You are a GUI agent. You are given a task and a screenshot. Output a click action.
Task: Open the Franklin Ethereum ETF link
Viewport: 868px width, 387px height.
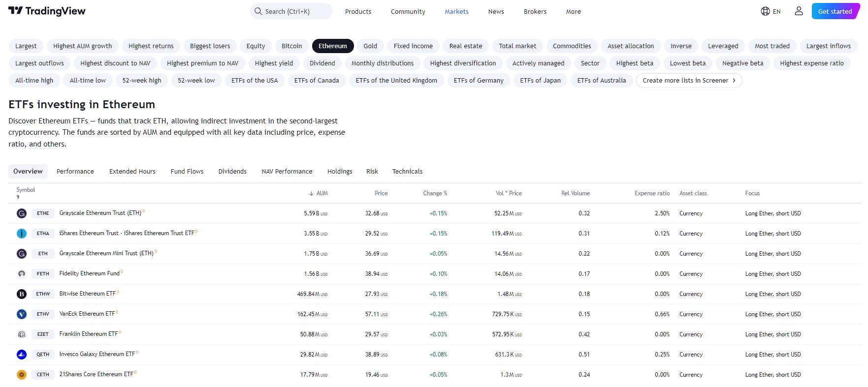pos(89,334)
